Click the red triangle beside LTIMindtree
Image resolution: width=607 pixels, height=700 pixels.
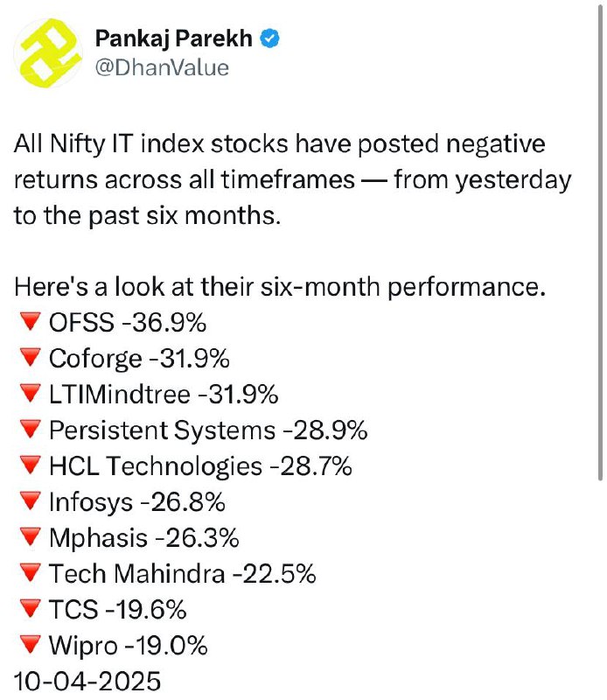(x=31, y=393)
